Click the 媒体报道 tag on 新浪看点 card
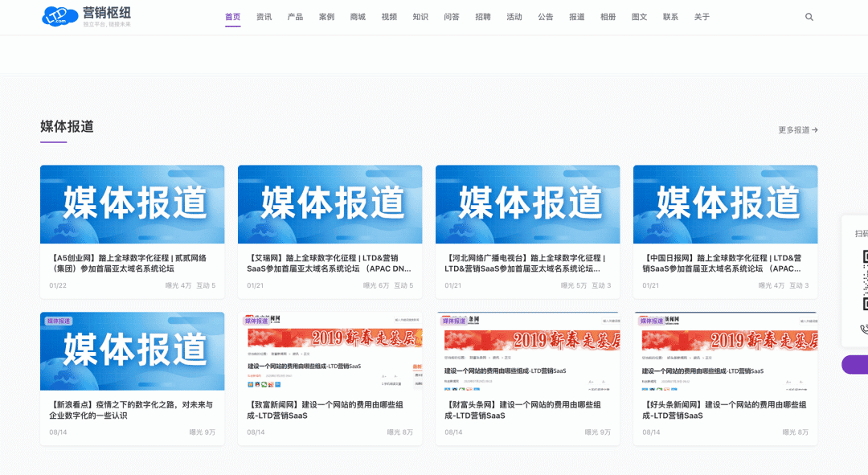The width and height of the screenshot is (868, 475). (x=59, y=321)
